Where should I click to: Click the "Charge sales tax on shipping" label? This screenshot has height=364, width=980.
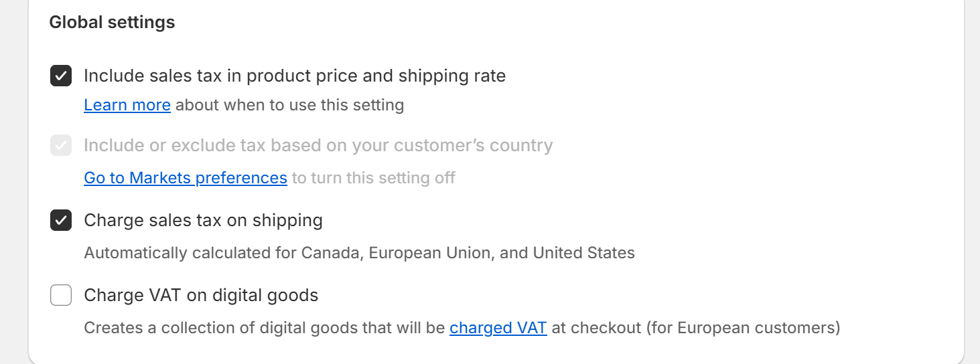[203, 220]
